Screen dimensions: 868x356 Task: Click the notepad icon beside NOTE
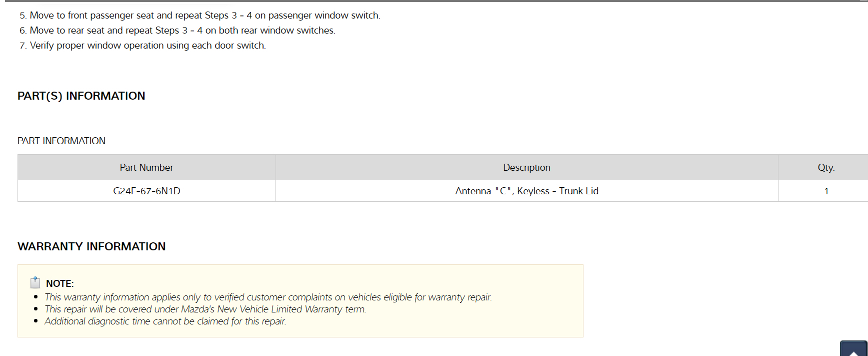[35, 283]
